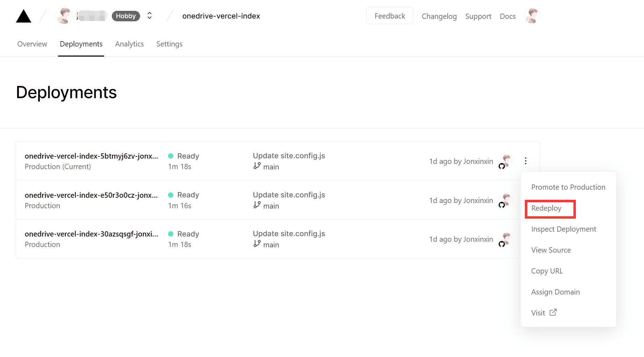Click the external link icon beside Visit
644x357 pixels.
[553, 312]
